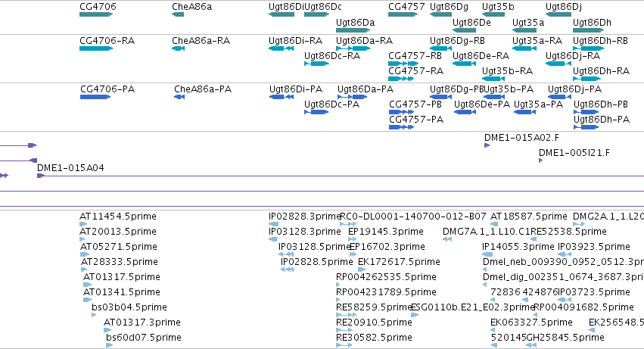Image resolution: width=644 pixels, height=349 pixels.
Task: Select the Ugt86Dg gene label
Action: click(x=449, y=7)
